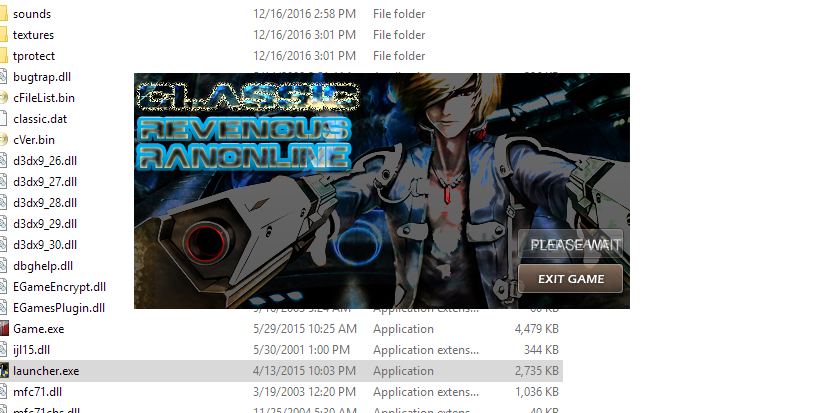
Task: Select the EGameEncrypt.dll file entry
Action: tap(60, 286)
